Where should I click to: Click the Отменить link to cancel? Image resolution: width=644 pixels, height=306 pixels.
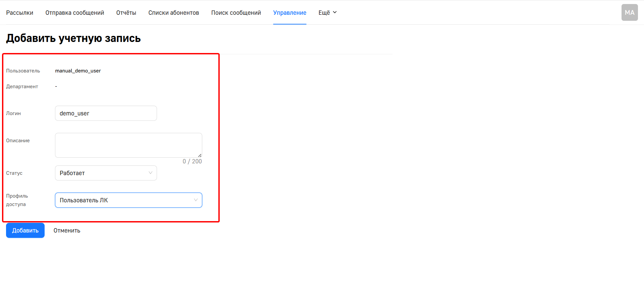pyautogui.click(x=67, y=231)
